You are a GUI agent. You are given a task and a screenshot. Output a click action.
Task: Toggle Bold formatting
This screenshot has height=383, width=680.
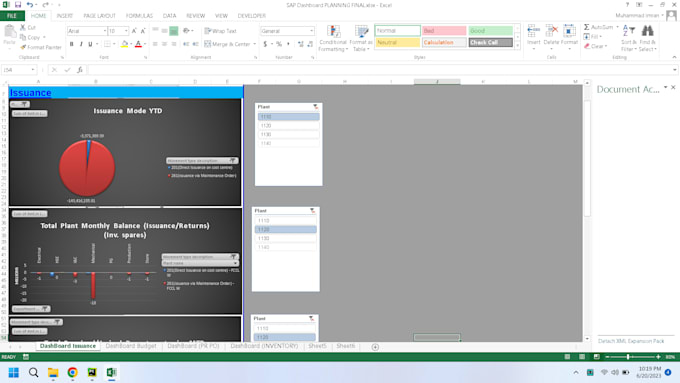pos(72,44)
